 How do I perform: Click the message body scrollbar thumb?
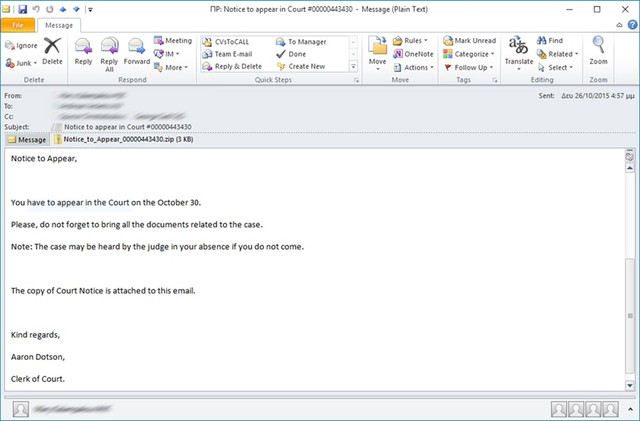(x=630, y=315)
